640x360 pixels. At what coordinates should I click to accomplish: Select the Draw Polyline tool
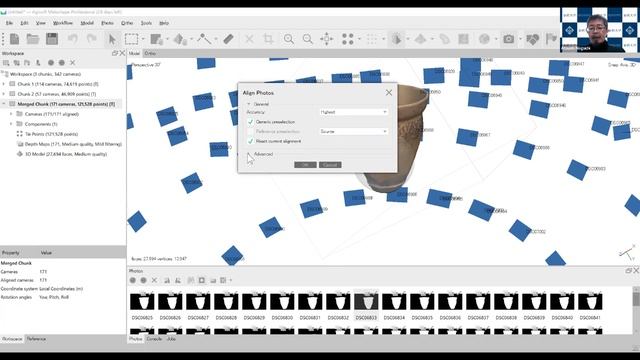pos(204,39)
